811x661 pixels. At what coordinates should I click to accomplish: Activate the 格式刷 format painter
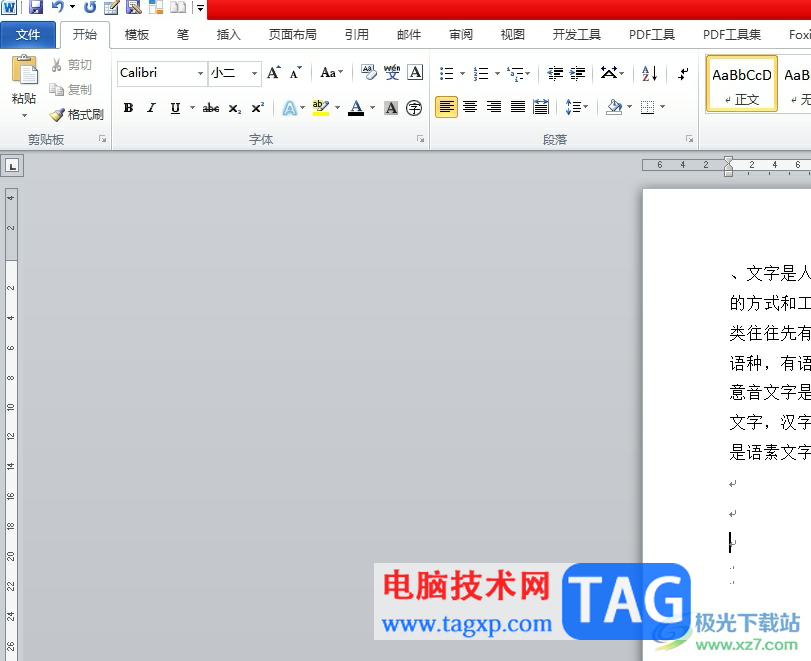point(77,114)
